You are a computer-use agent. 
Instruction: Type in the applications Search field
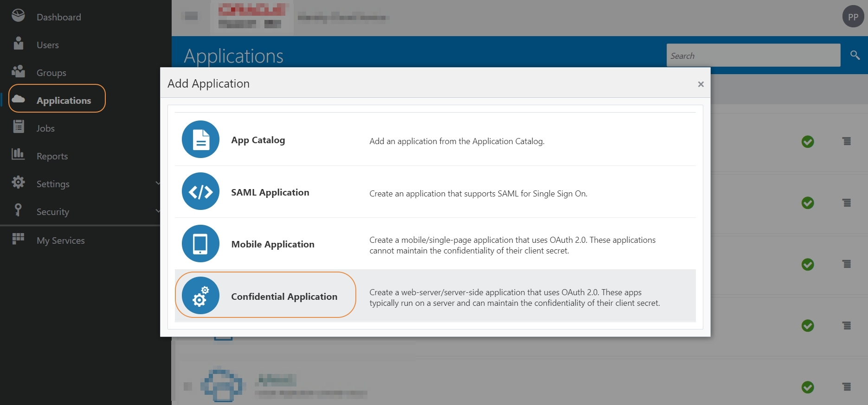pyautogui.click(x=752, y=56)
